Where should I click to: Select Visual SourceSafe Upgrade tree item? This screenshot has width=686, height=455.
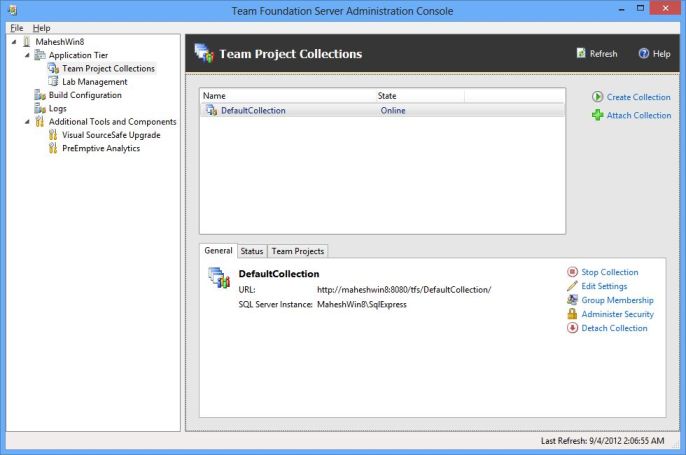111,135
